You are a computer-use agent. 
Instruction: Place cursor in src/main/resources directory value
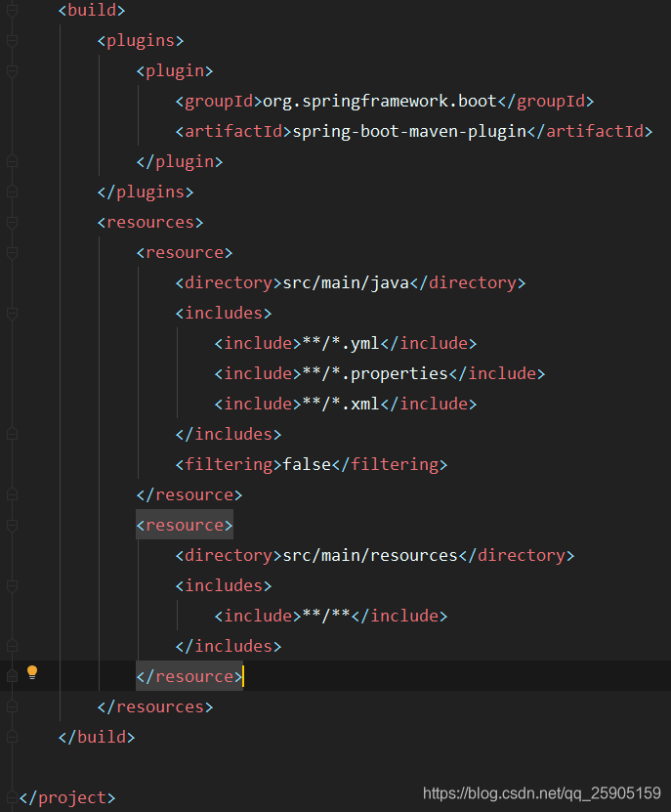click(370, 555)
